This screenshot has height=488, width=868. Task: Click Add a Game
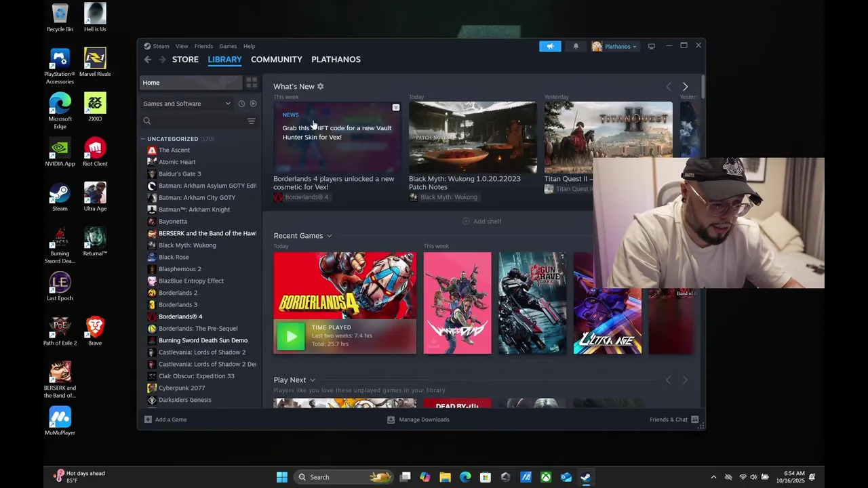pos(165,420)
